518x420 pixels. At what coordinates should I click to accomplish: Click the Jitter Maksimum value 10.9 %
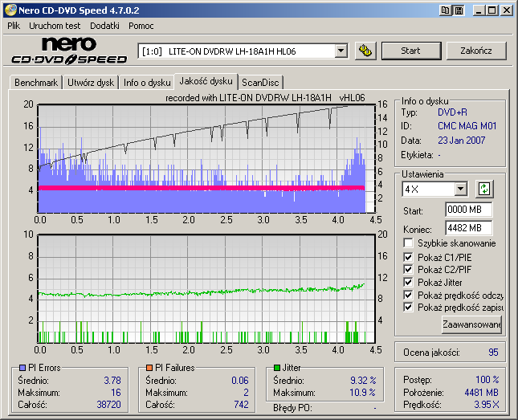(x=363, y=392)
